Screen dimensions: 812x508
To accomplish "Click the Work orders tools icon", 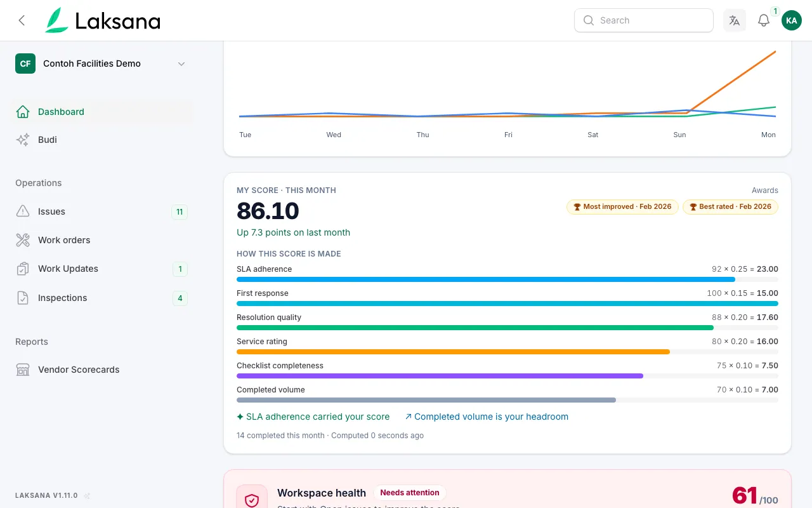I will tap(23, 240).
